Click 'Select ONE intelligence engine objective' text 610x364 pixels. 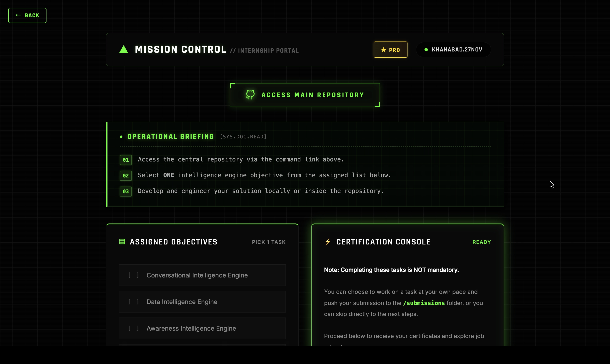[264, 175]
